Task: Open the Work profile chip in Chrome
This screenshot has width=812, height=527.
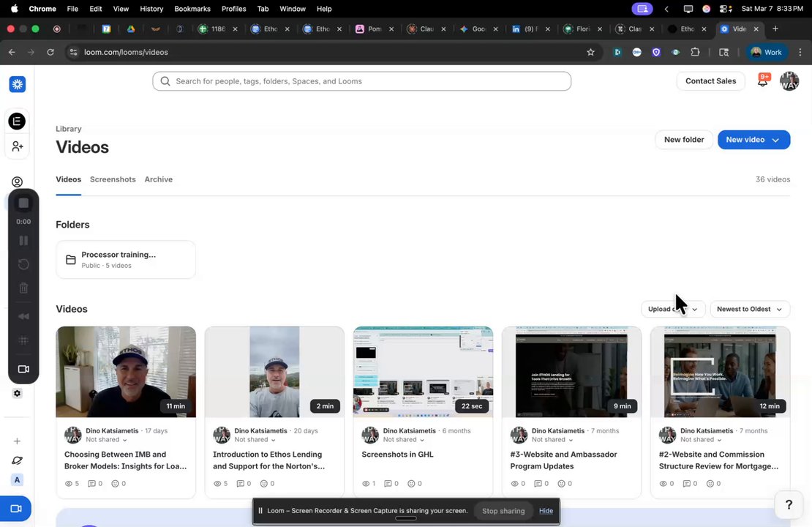Action: (x=766, y=52)
